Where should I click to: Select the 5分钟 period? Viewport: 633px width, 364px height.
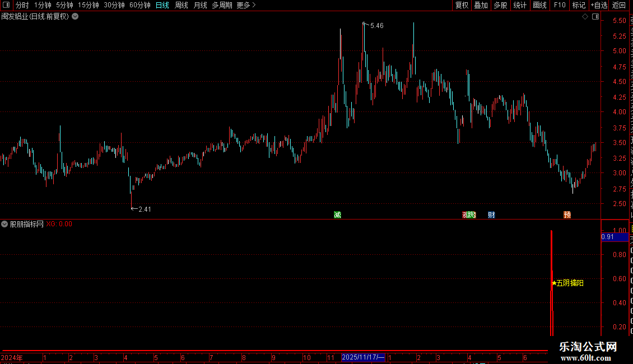pyautogui.click(x=64, y=5)
